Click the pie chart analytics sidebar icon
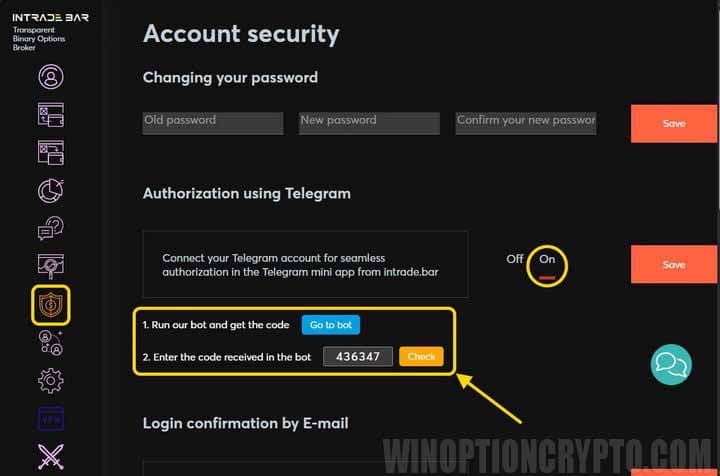Screen dimensions: 720x476 pos(51,190)
